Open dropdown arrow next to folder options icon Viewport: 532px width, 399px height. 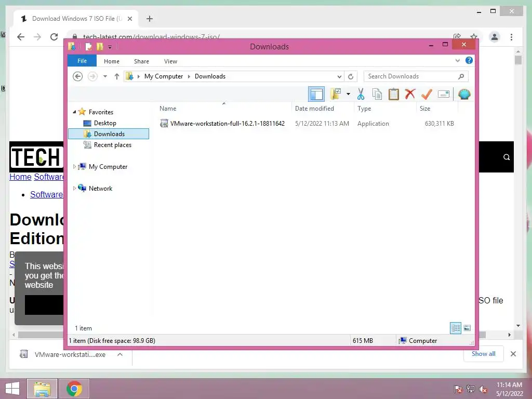(x=348, y=94)
